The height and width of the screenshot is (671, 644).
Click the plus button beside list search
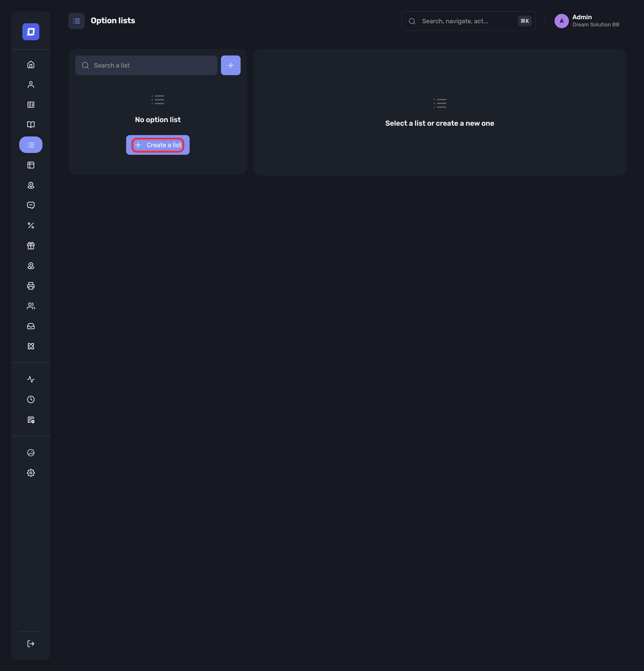click(231, 65)
